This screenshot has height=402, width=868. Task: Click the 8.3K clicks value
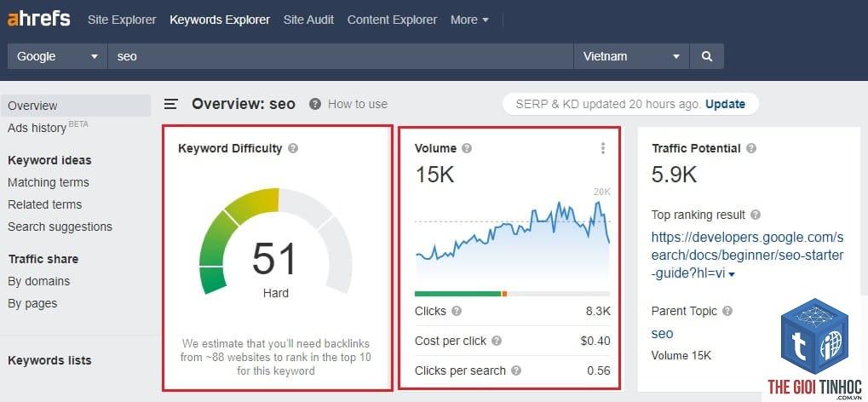tap(598, 311)
